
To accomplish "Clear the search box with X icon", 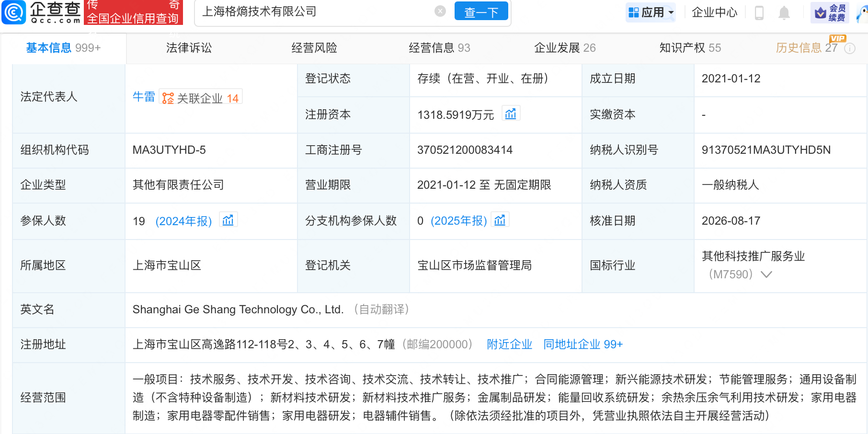I will tap(440, 11).
